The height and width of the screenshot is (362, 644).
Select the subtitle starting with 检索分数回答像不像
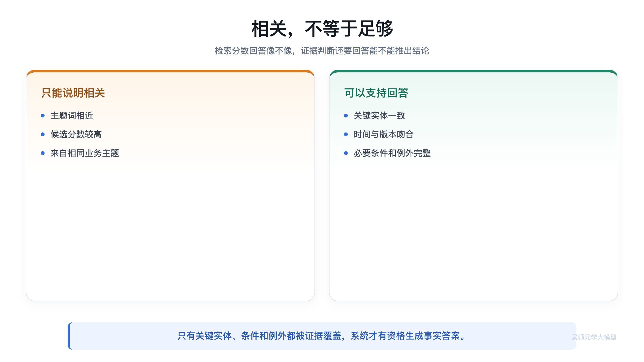tap(322, 51)
